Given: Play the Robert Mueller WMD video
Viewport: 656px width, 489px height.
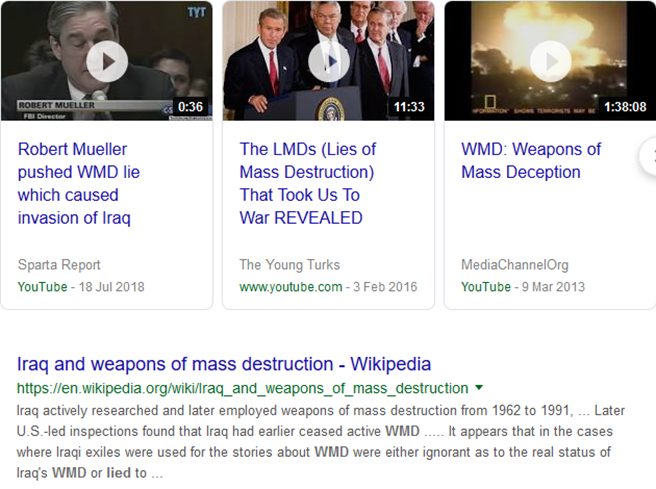Looking at the screenshot, I should coord(107,61).
